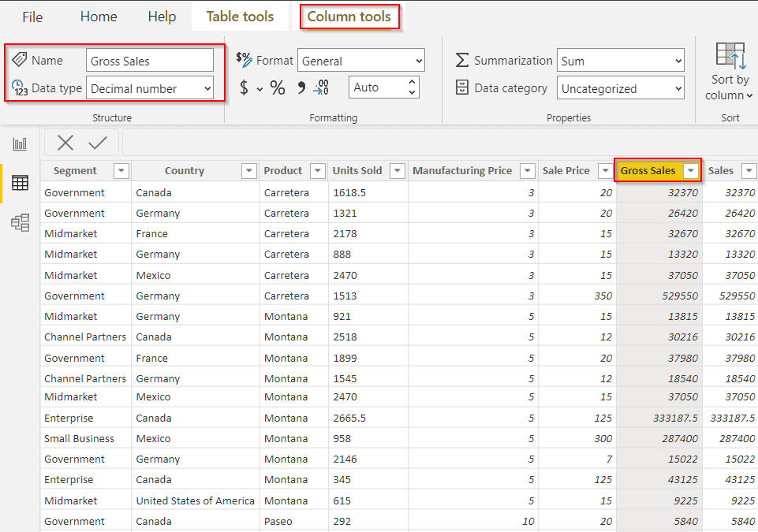Click the decimal places icon
The image size is (758, 532).
(x=321, y=87)
